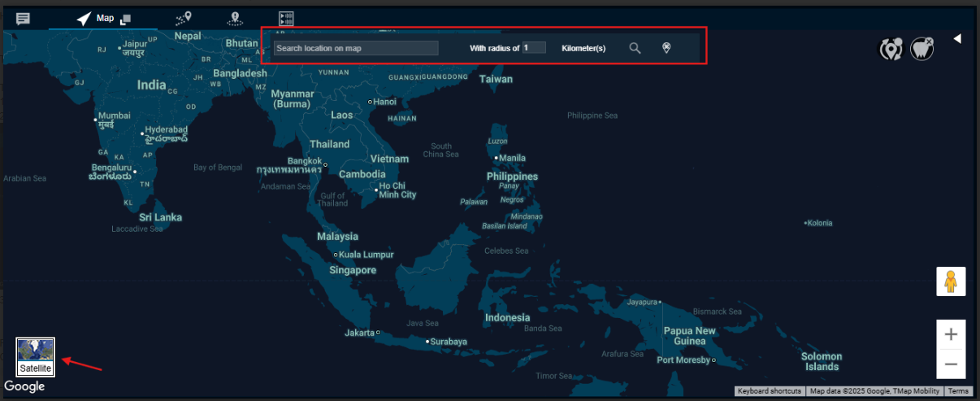Click the Philippines country label

[x=512, y=177]
